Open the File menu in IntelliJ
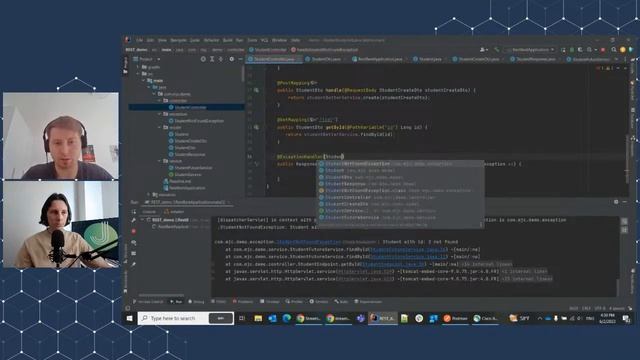 [140, 40]
